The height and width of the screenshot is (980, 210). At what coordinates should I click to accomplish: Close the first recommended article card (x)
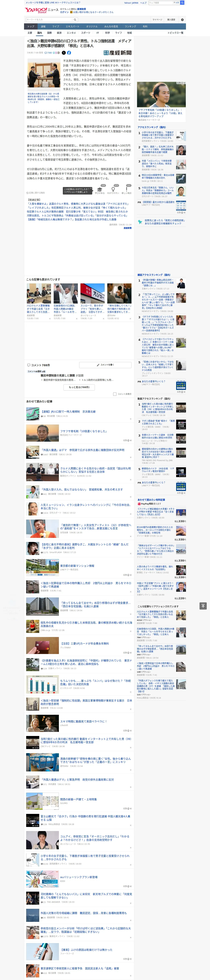(x=50, y=319)
